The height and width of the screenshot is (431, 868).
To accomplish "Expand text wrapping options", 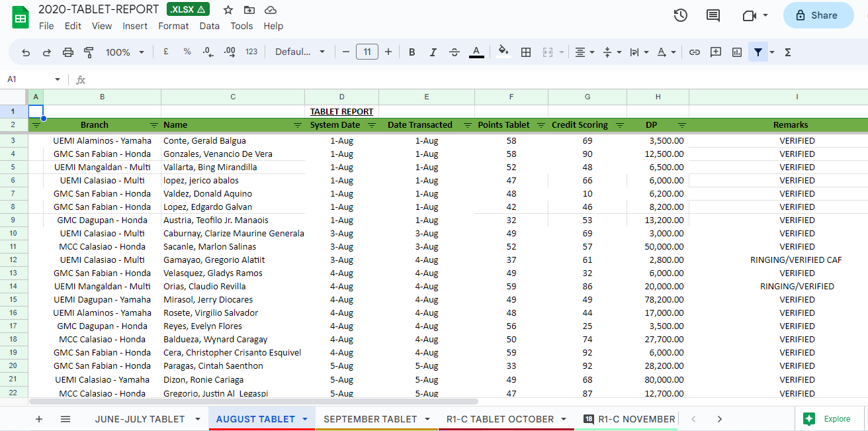I will [x=639, y=52].
